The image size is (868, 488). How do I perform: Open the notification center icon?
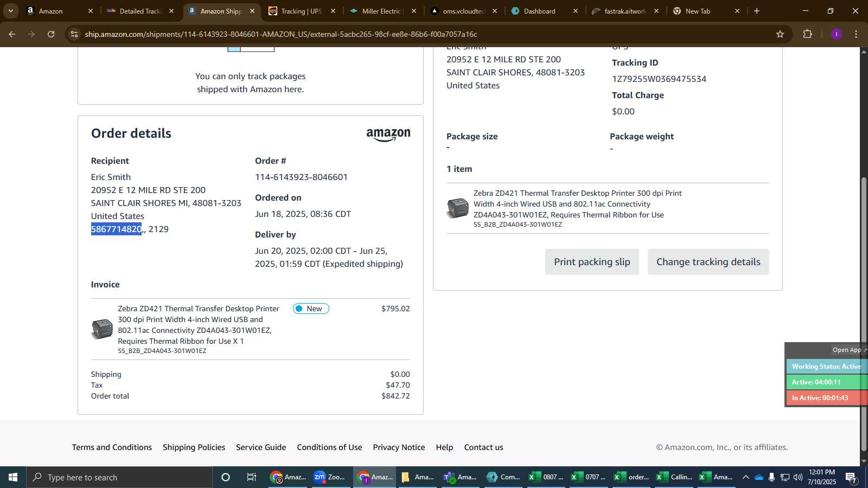coord(852,478)
